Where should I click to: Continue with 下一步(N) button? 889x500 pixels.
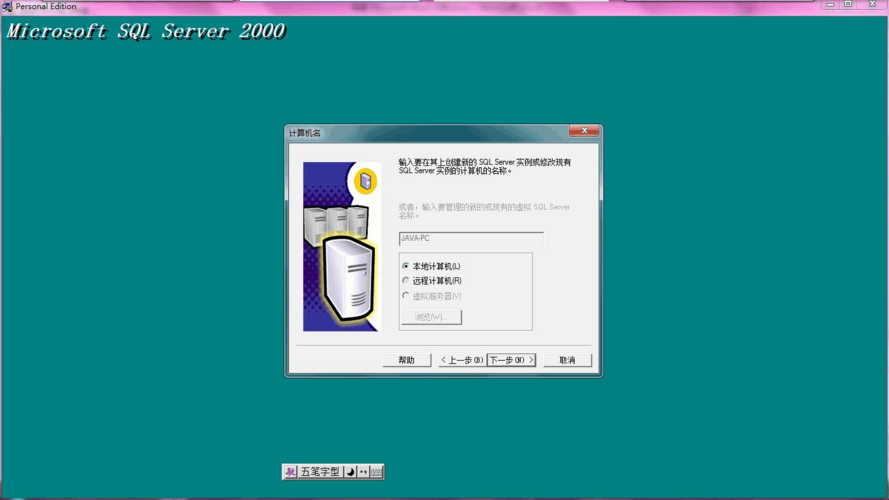click(x=511, y=360)
